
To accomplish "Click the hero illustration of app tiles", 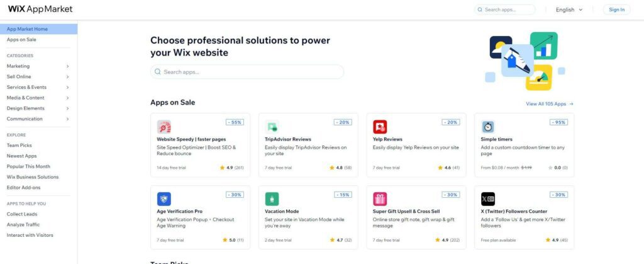I will pos(525,61).
